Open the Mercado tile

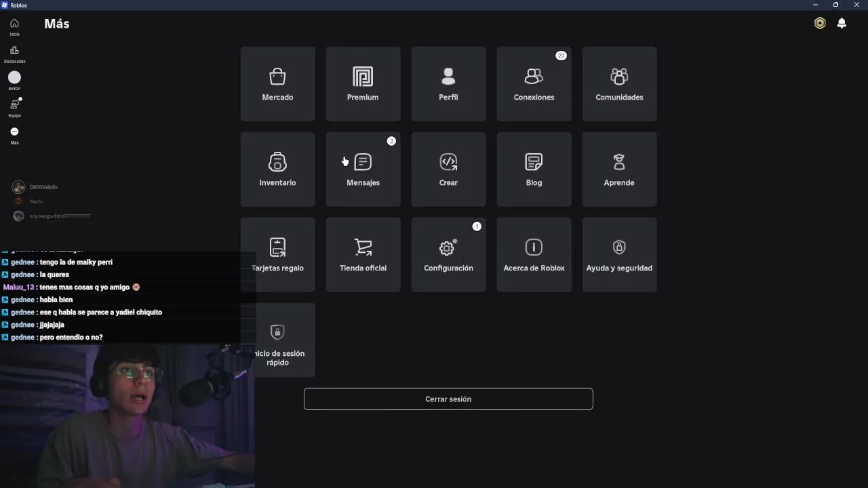(277, 84)
